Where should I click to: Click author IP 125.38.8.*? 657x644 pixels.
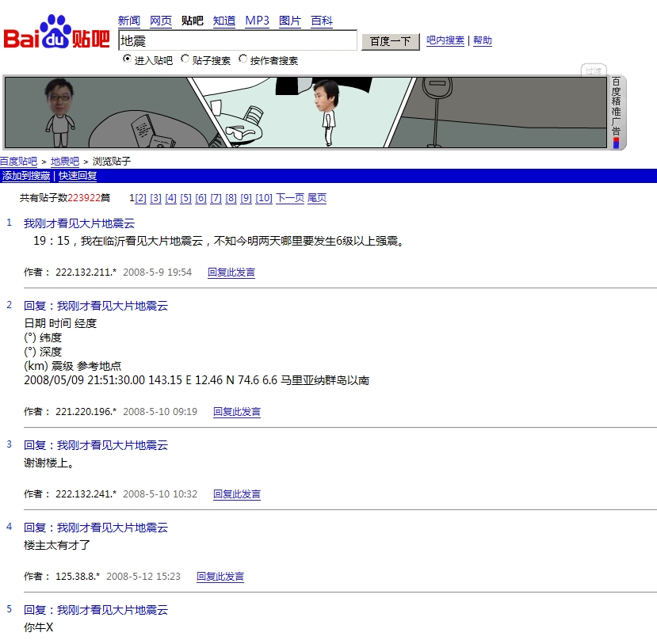coord(78,577)
